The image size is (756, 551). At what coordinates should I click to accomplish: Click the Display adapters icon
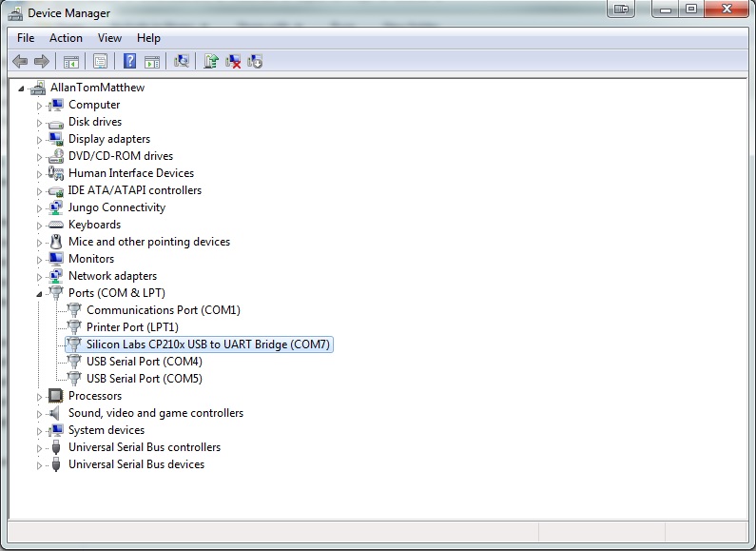(x=56, y=139)
